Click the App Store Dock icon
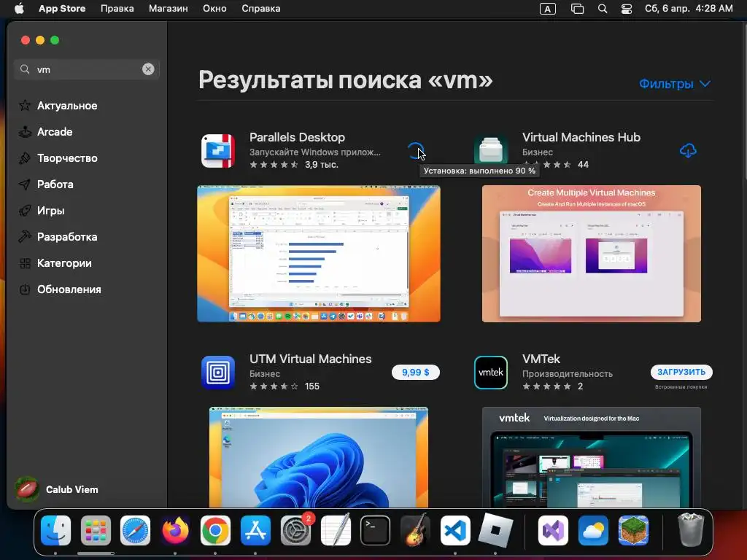Viewport: 747px width, 560px height. 255,530
